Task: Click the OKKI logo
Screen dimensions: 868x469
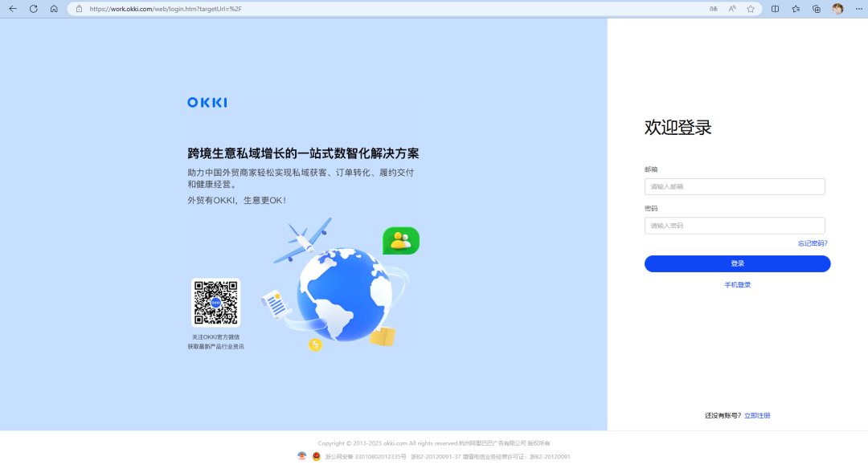Action: [207, 102]
